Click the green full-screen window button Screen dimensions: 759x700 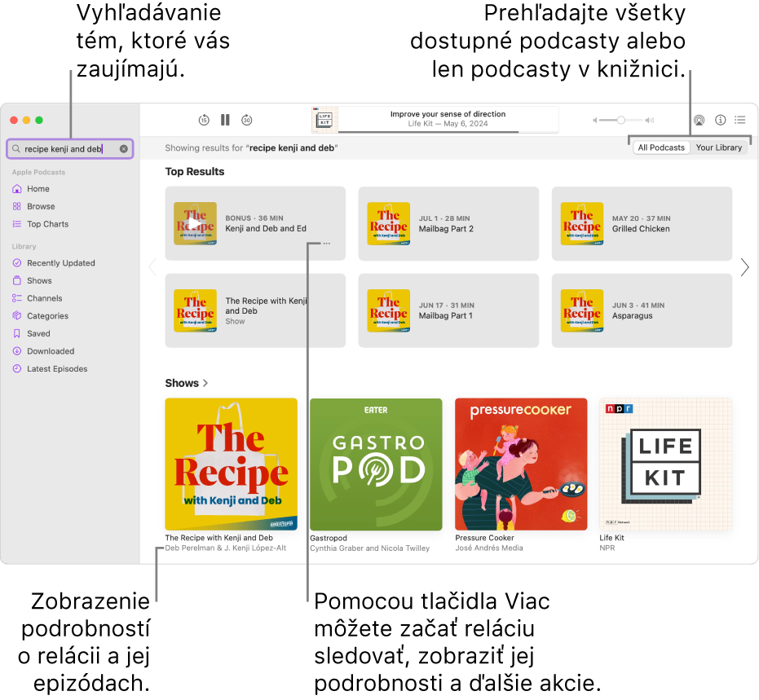coord(39,120)
